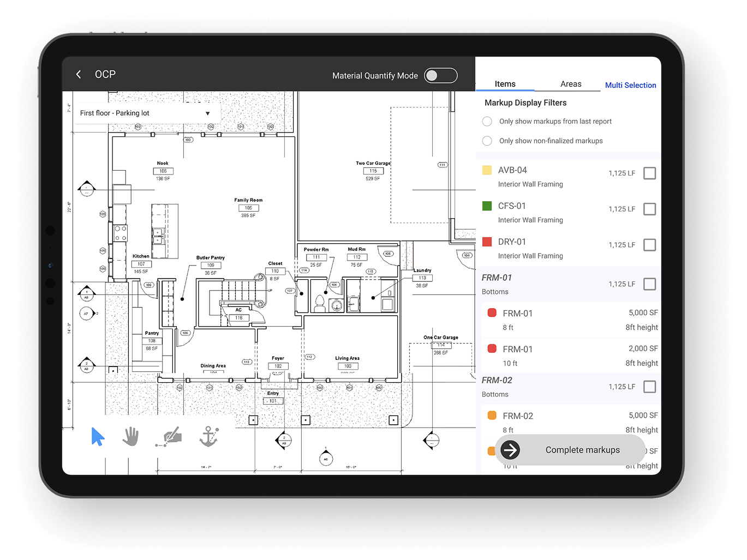Check the DRY-01 checkbox

[x=649, y=245]
